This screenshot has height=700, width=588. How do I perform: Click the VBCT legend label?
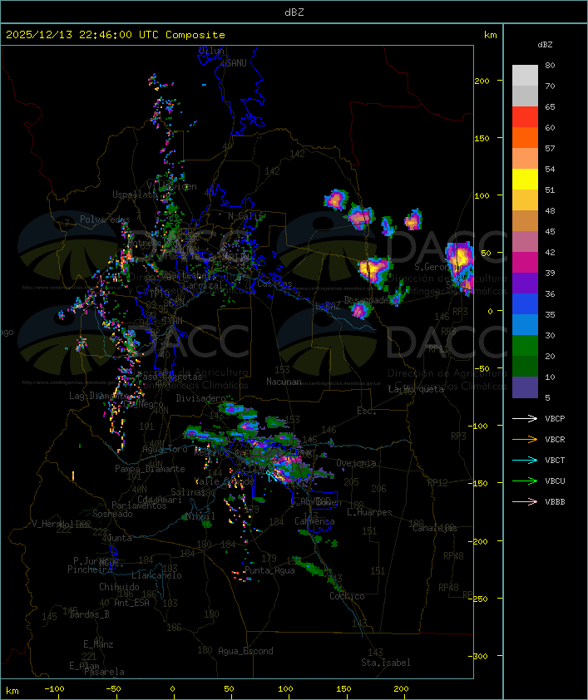pos(555,460)
